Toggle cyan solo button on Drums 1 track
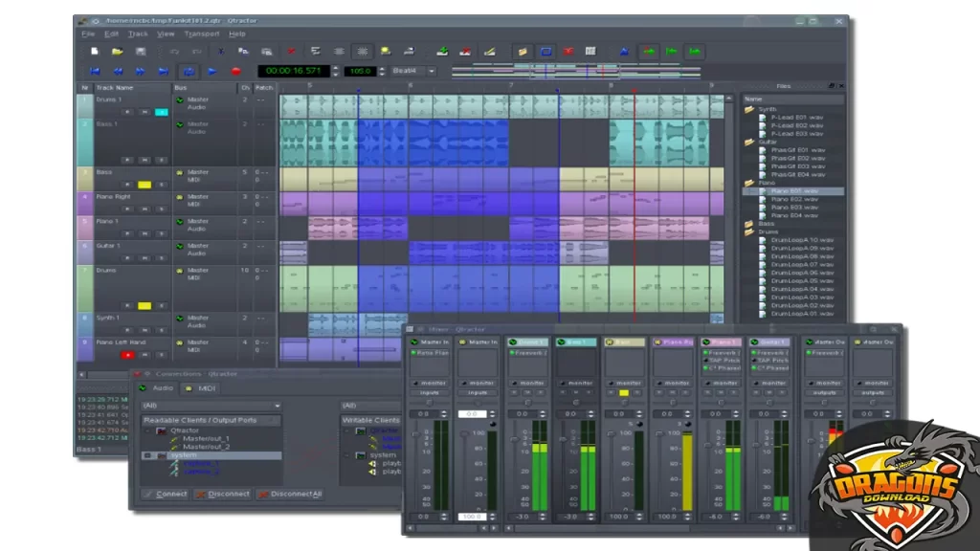 pos(161,112)
